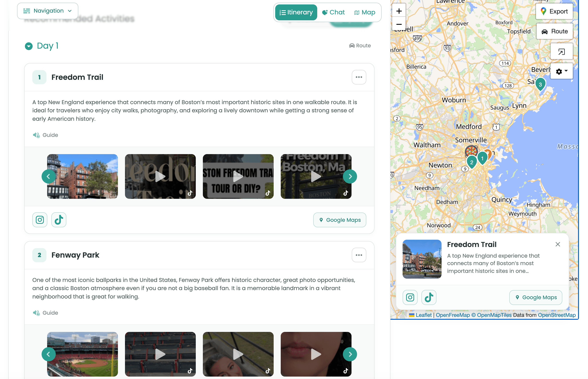The width and height of the screenshot is (588, 379).
Task: Open Google Maps from Freedom Trail card
Action: point(340,220)
